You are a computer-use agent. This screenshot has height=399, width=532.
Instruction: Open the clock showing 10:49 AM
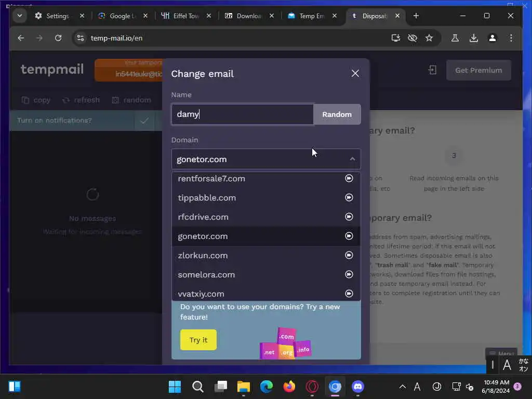pos(496,387)
